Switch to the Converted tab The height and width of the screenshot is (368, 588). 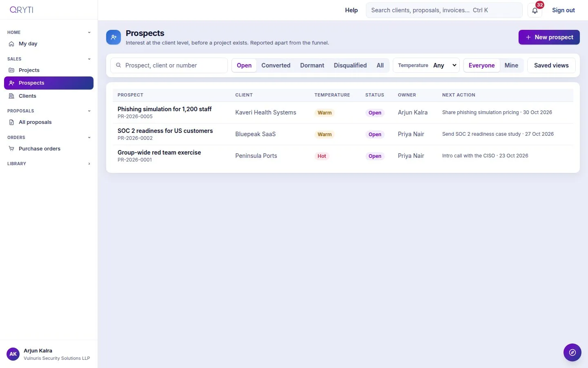pyautogui.click(x=276, y=65)
